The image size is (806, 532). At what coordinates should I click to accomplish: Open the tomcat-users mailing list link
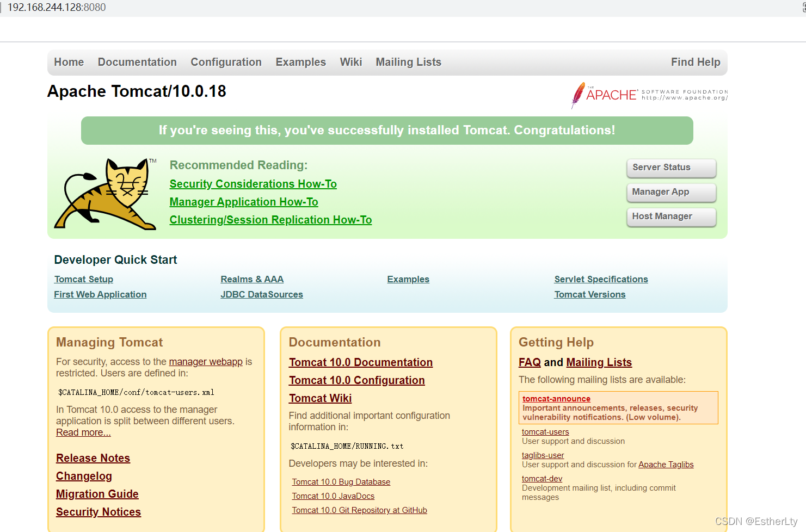pos(545,432)
